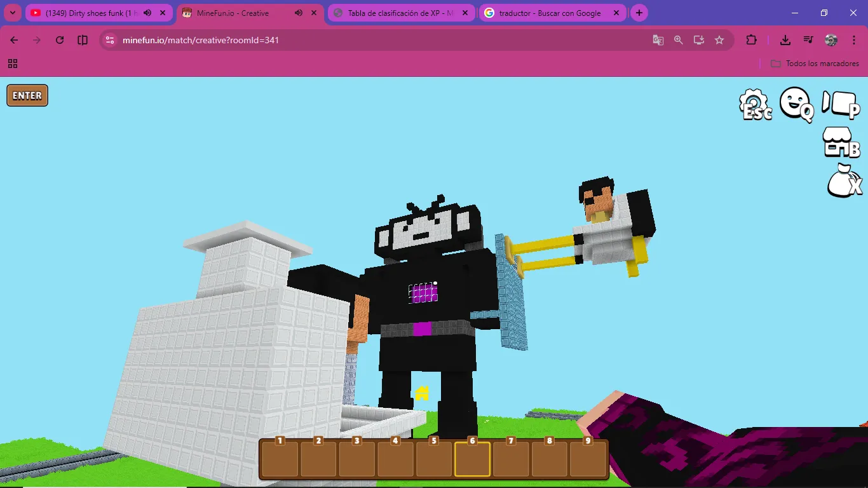Minimize the browser window
The height and width of the screenshot is (488, 868).
pyautogui.click(x=795, y=13)
